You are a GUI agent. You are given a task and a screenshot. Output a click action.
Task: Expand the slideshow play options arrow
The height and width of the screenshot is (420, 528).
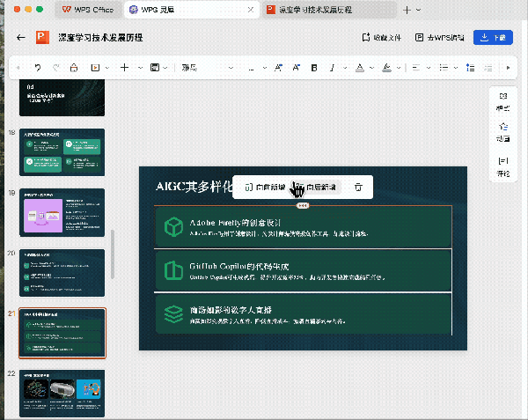[107, 68]
